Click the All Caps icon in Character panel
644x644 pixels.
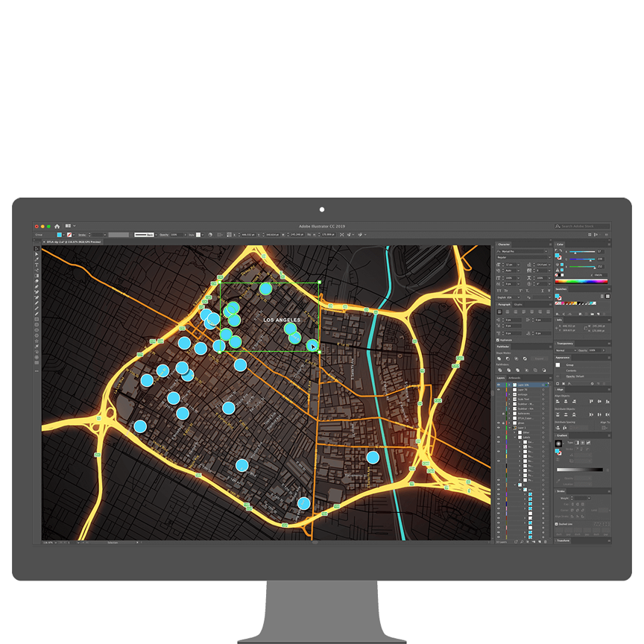click(499, 291)
